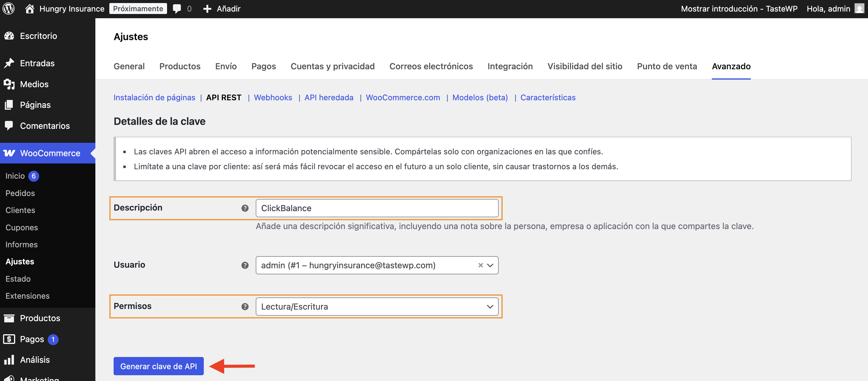The height and width of the screenshot is (381, 868).
Task: Click the Entradas pin icon in sidebar
Action: pos(9,63)
